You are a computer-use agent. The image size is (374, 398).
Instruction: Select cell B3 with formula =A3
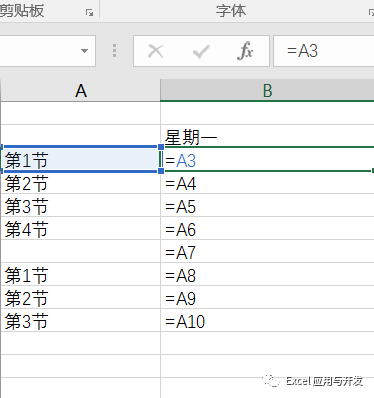[267, 159]
